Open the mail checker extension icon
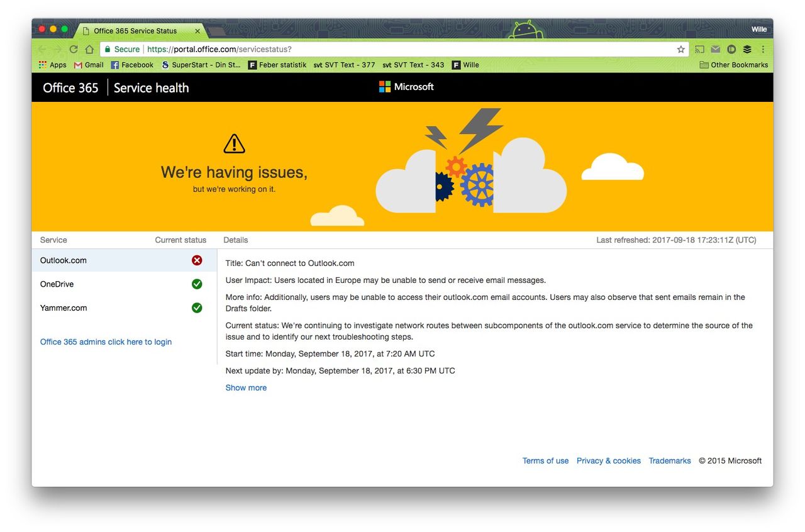 coord(716,49)
